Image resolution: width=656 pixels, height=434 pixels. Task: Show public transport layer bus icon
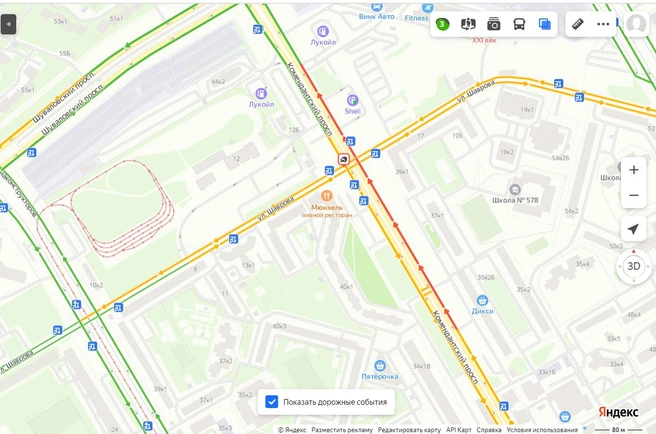[x=519, y=24]
